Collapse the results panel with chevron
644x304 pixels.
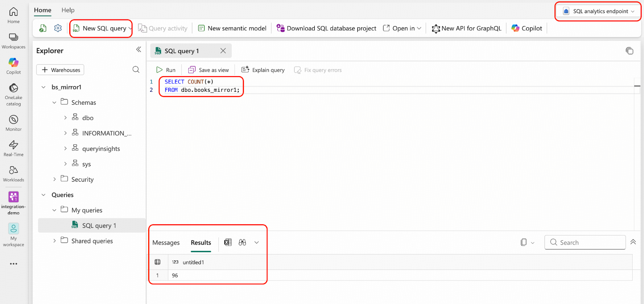click(633, 242)
